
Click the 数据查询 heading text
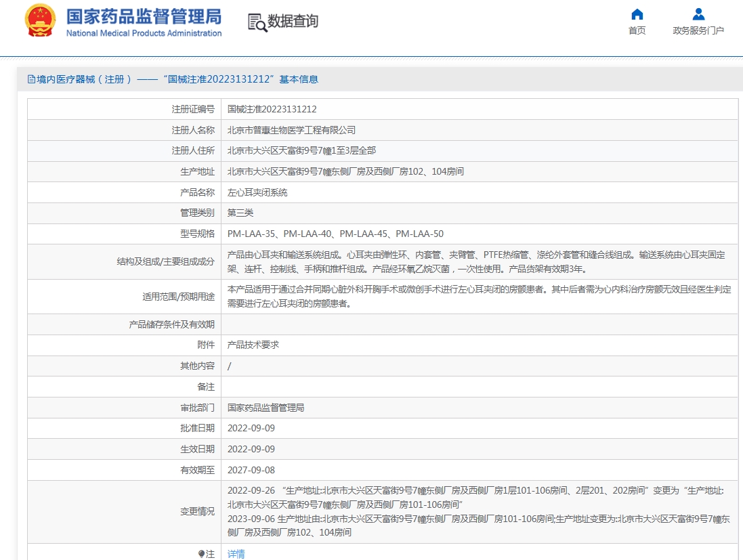click(x=293, y=21)
